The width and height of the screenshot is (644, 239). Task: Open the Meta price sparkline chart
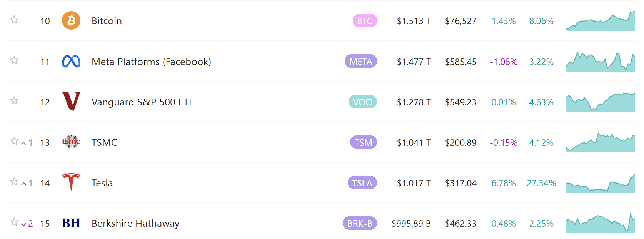(600, 62)
